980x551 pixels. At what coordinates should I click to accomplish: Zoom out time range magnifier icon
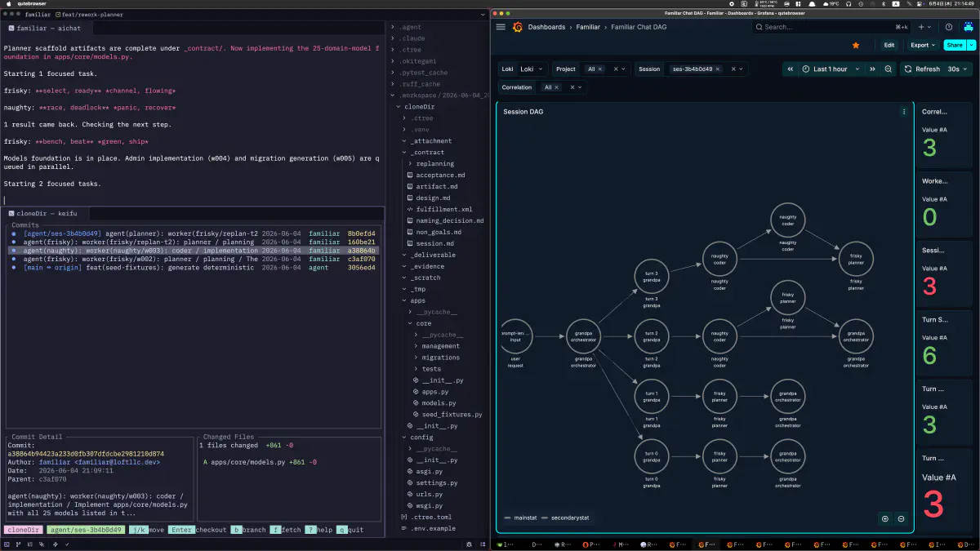point(889,69)
